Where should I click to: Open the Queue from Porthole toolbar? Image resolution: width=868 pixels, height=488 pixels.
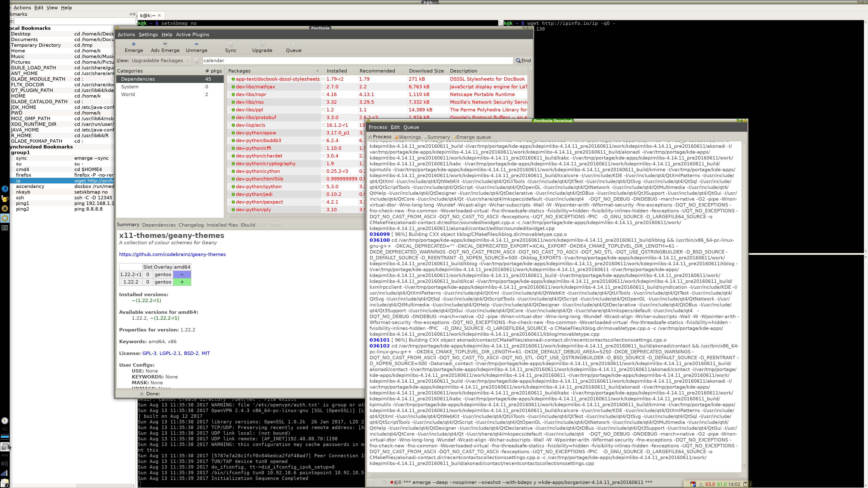coord(293,47)
